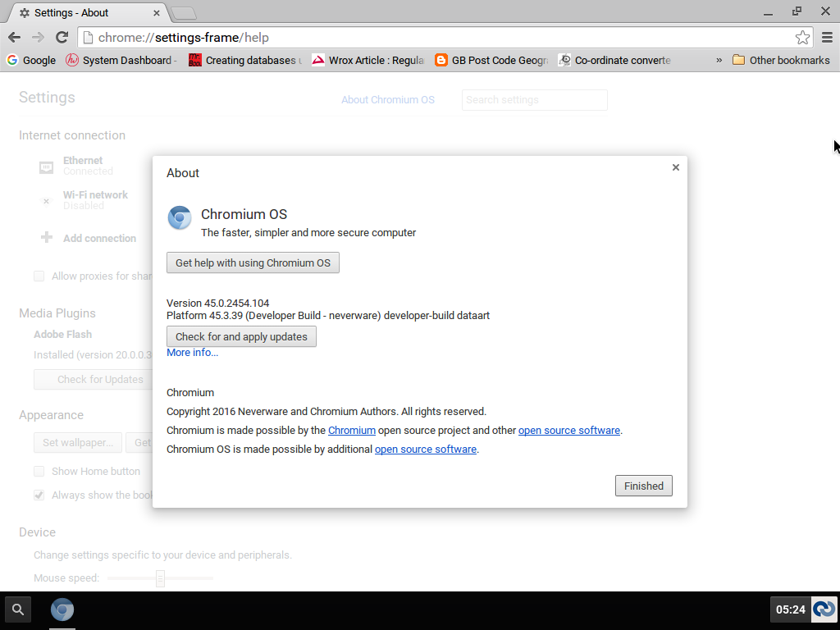
Task: Adjust the Mouse speed slider
Action: coord(160,578)
